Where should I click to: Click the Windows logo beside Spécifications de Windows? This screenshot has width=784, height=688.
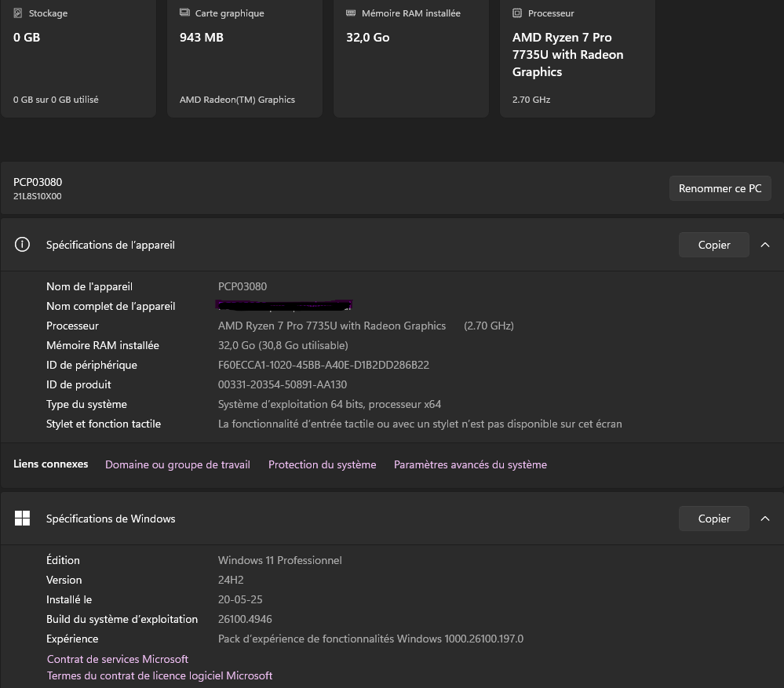coord(22,518)
